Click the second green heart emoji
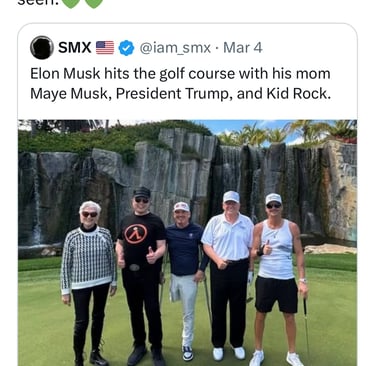Screen dimensions: 375x366 pyautogui.click(x=94, y=3)
